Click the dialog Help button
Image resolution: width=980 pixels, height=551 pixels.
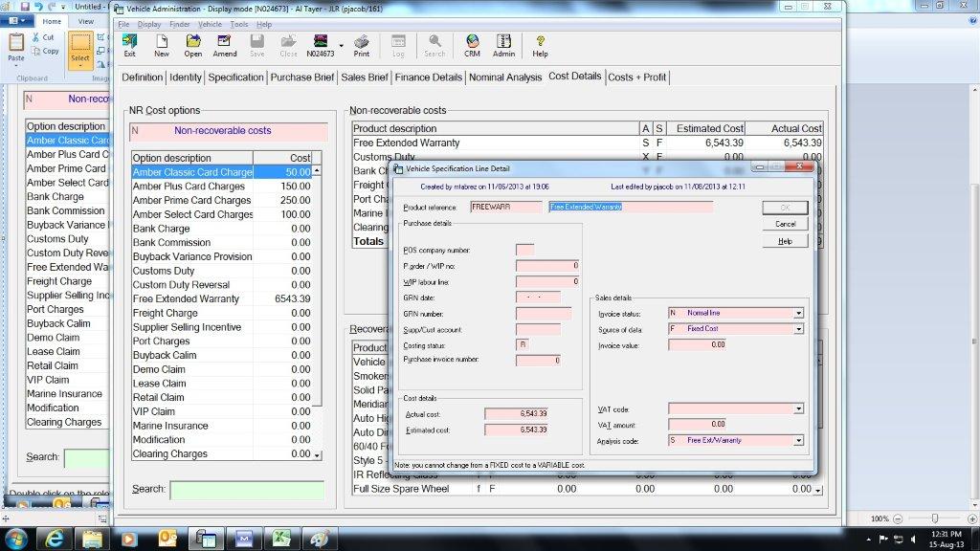[785, 241]
